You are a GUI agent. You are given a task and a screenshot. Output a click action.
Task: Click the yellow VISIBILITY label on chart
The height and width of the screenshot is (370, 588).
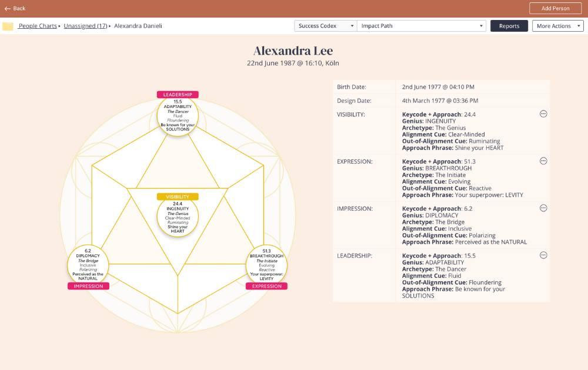coord(178,197)
